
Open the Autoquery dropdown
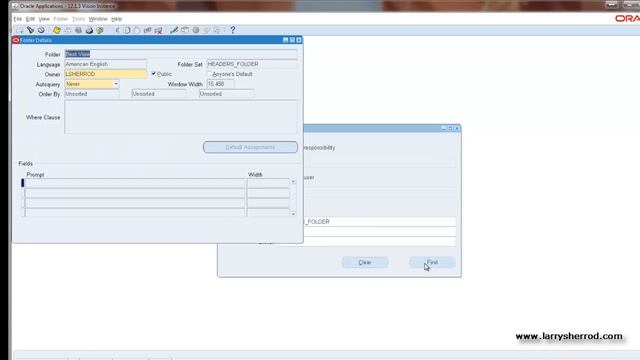coord(116,84)
